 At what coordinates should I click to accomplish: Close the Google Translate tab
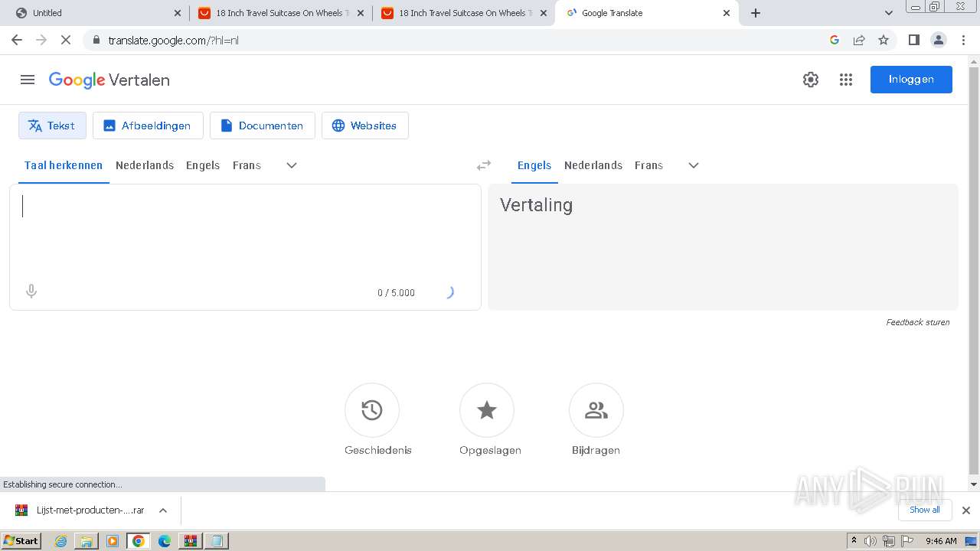[727, 13]
